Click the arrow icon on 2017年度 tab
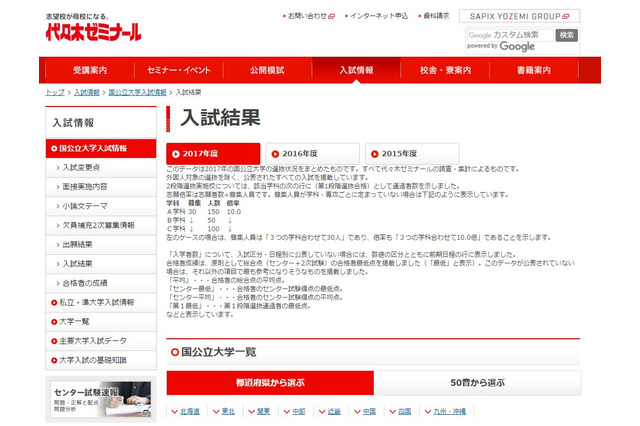 (x=176, y=154)
